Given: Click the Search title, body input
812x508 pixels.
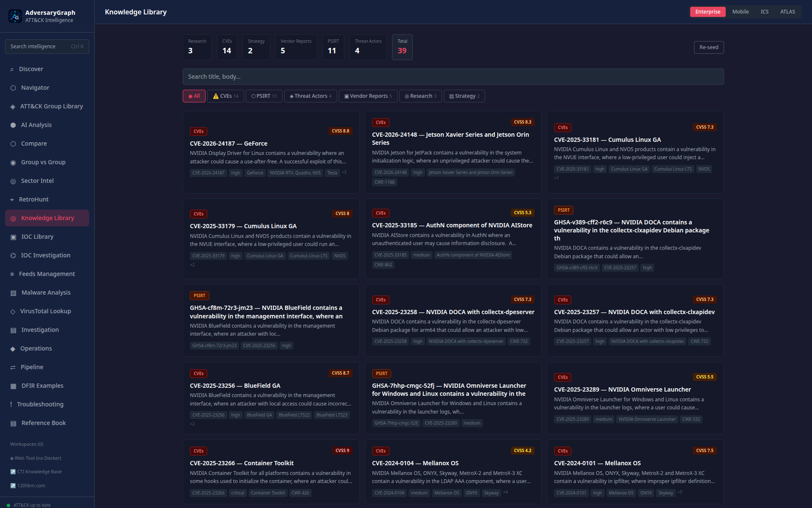Looking at the screenshot, I should pyautogui.click(x=453, y=77).
